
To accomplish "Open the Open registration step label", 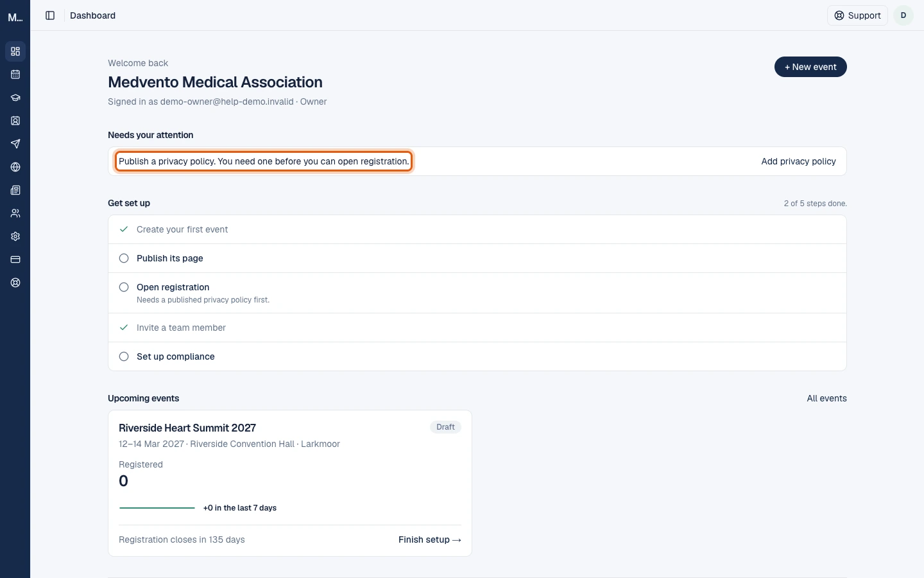I will click(x=173, y=287).
